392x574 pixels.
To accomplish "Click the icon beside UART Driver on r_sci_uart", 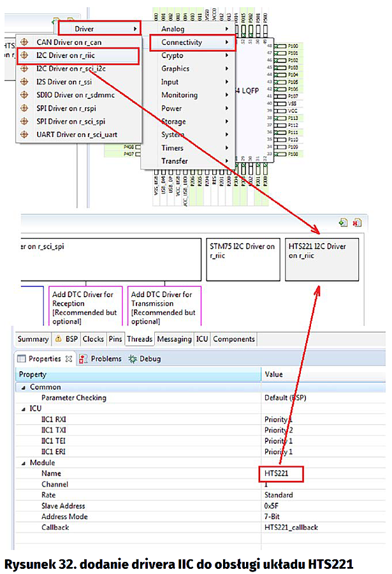I will click(x=25, y=135).
